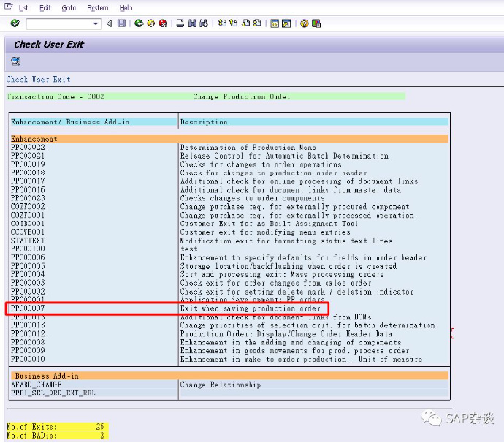Click the yellow Exit icon
504x443 pixels.
pyautogui.click(x=150, y=23)
